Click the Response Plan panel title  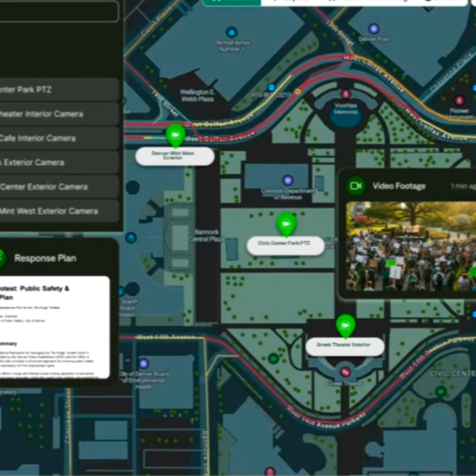point(45,259)
